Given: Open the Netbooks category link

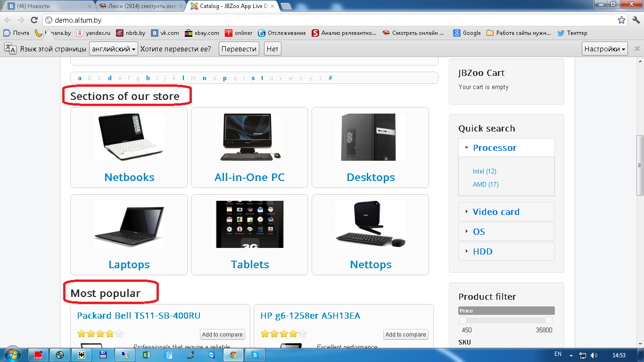Looking at the screenshot, I should [129, 177].
